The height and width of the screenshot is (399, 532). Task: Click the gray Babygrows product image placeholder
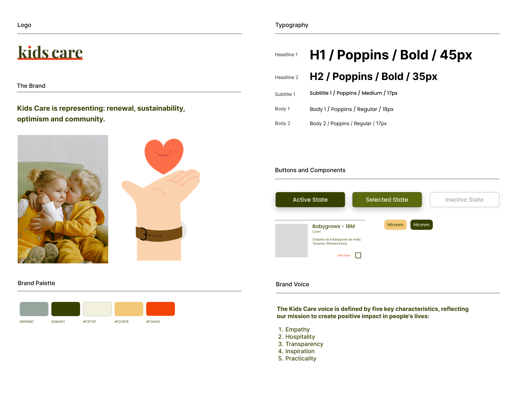point(292,241)
